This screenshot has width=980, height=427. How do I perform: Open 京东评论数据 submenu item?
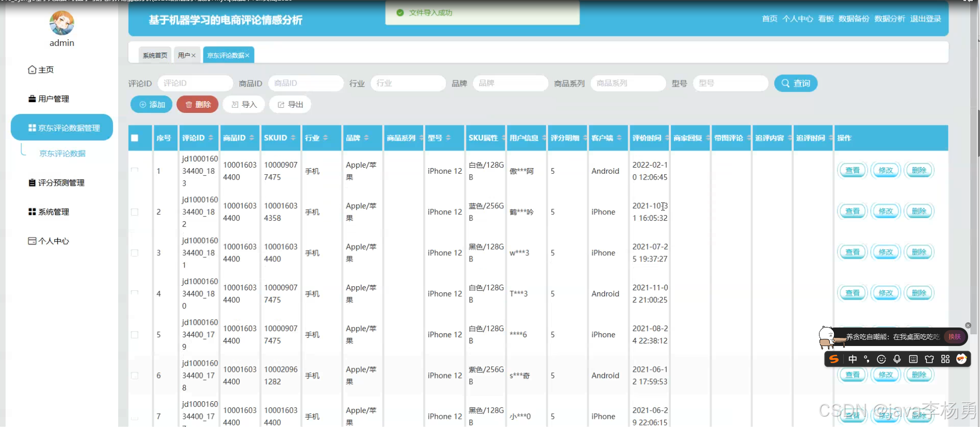[x=62, y=153]
